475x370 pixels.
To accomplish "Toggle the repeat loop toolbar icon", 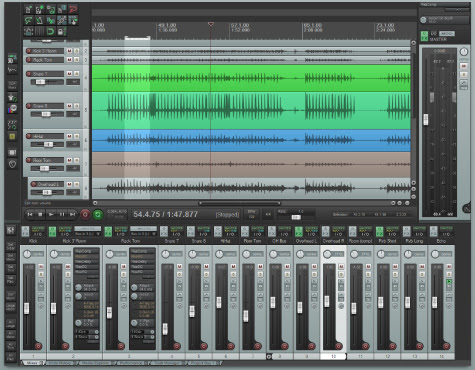I will pyautogui.click(x=50, y=31).
